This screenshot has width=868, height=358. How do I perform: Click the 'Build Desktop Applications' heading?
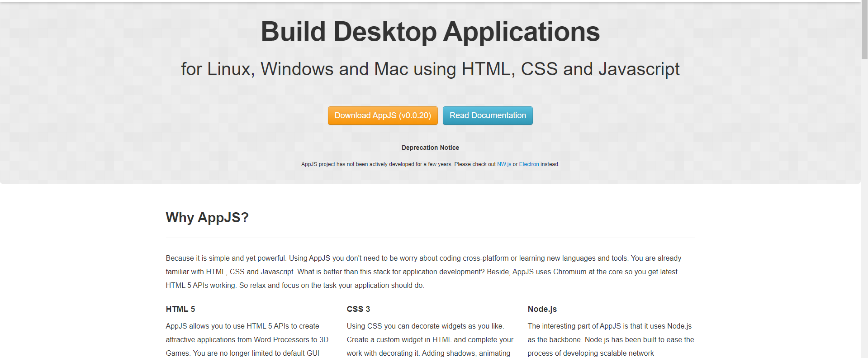pos(430,32)
